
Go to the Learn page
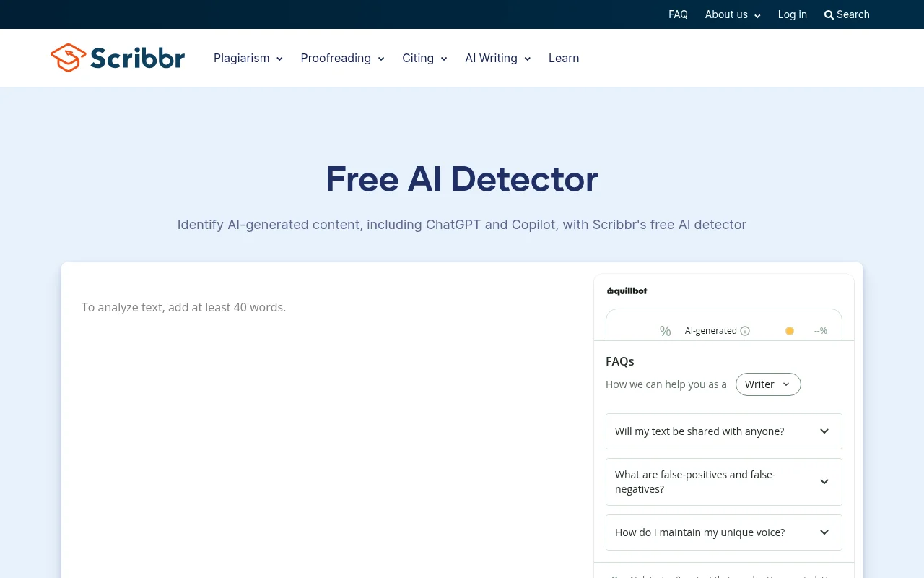(564, 59)
